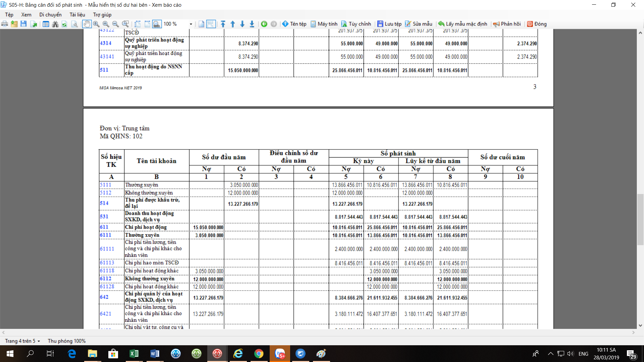Toggle the 100% zoom mode button
Viewport: 644px width, 362px height.
tap(157, 24)
